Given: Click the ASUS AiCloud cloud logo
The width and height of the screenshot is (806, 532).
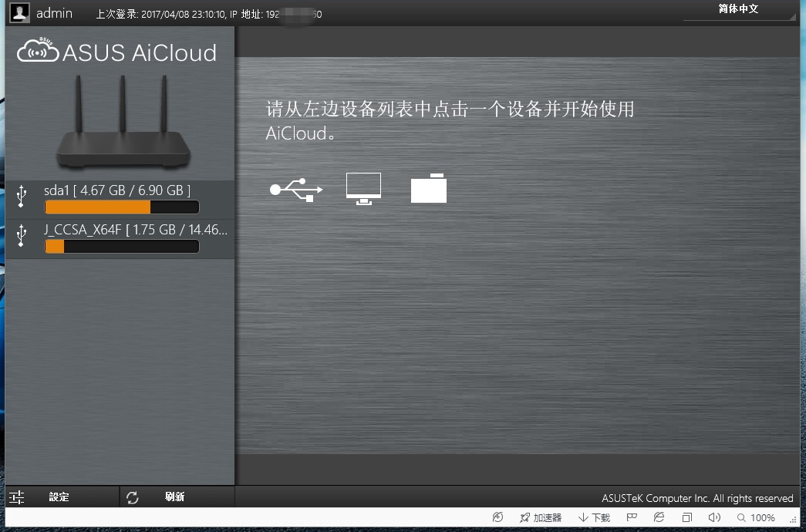Looking at the screenshot, I should click(x=38, y=50).
